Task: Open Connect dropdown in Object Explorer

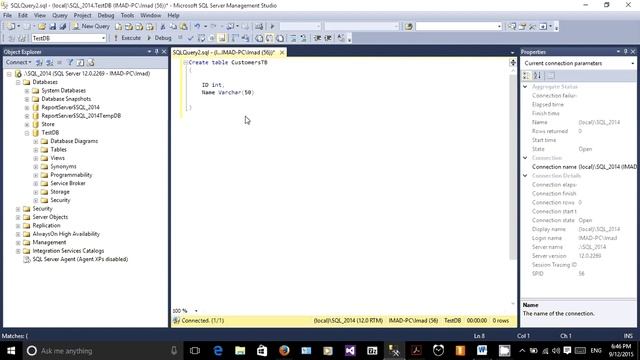Action: tap(18, 62)
